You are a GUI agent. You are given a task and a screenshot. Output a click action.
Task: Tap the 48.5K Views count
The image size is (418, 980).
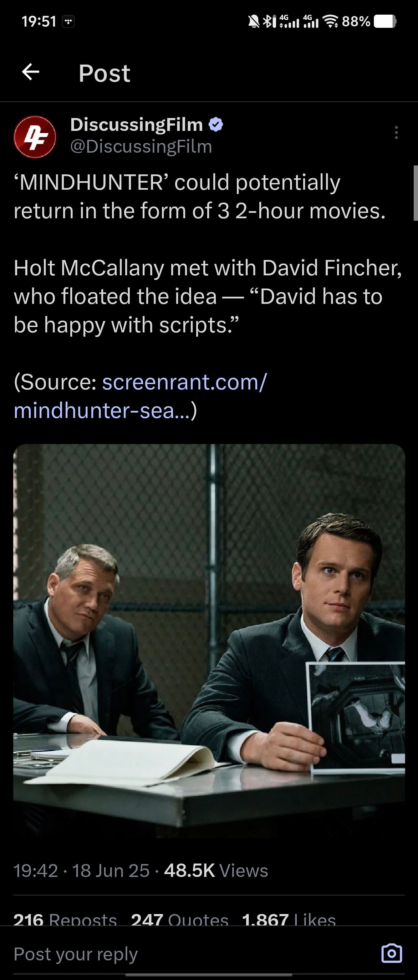coord(216,871)
